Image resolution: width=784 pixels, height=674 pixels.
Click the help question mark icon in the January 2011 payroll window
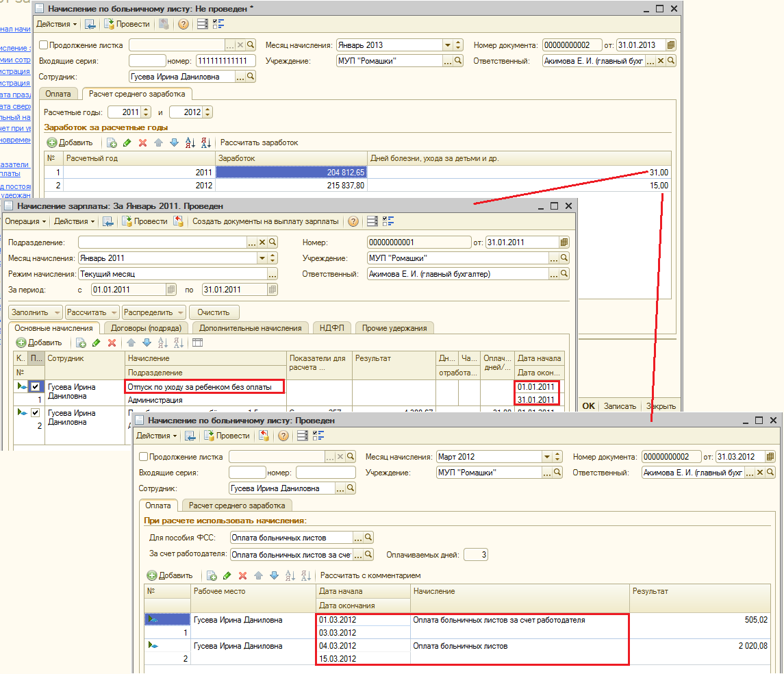click(353, 221)
